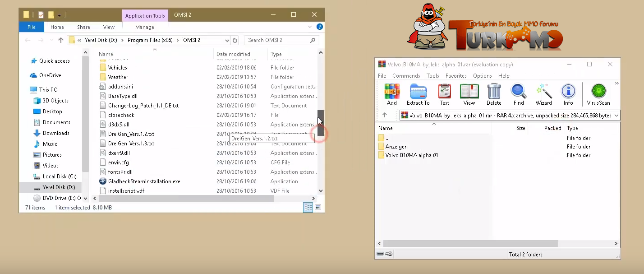
Task: Click the Delete trash icon in WinRAR
Action: pos(494,95)
